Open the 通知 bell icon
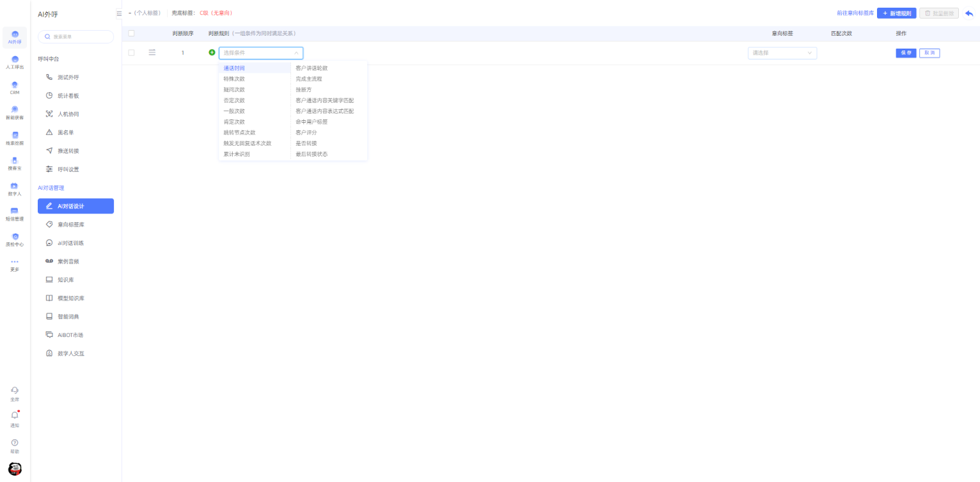The height and width of the screenshot is (482, 980). point(15,416)
